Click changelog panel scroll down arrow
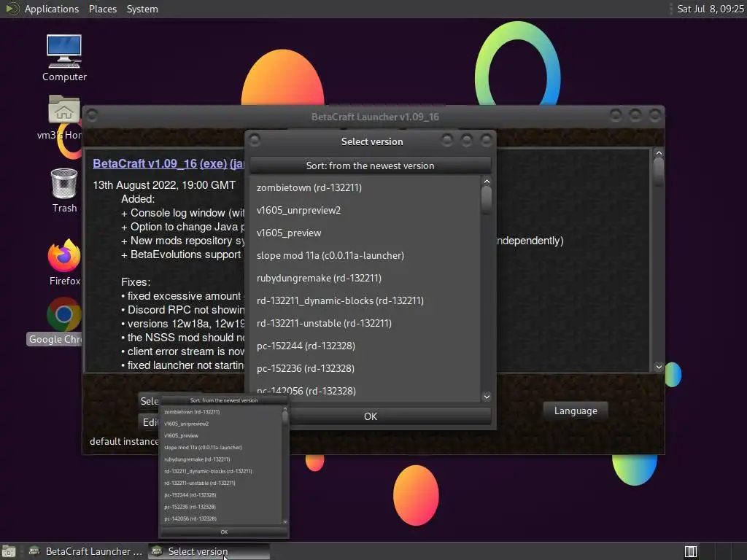747x560 pixels. pos(659,367)
